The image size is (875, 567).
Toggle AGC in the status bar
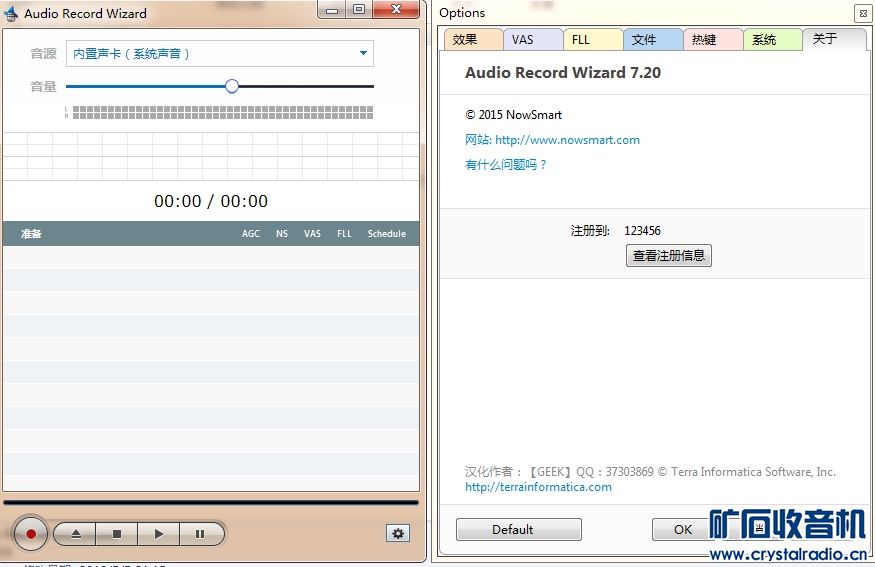pyautogui.click(x=251, y=234)
